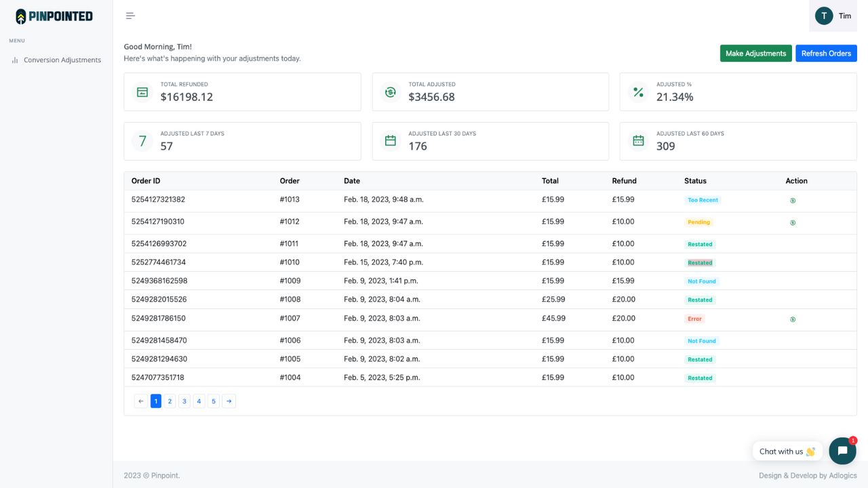Viewport: 868px width, 488px height.
Task: Open the Adlogics link in the footer
Action: 843,475
